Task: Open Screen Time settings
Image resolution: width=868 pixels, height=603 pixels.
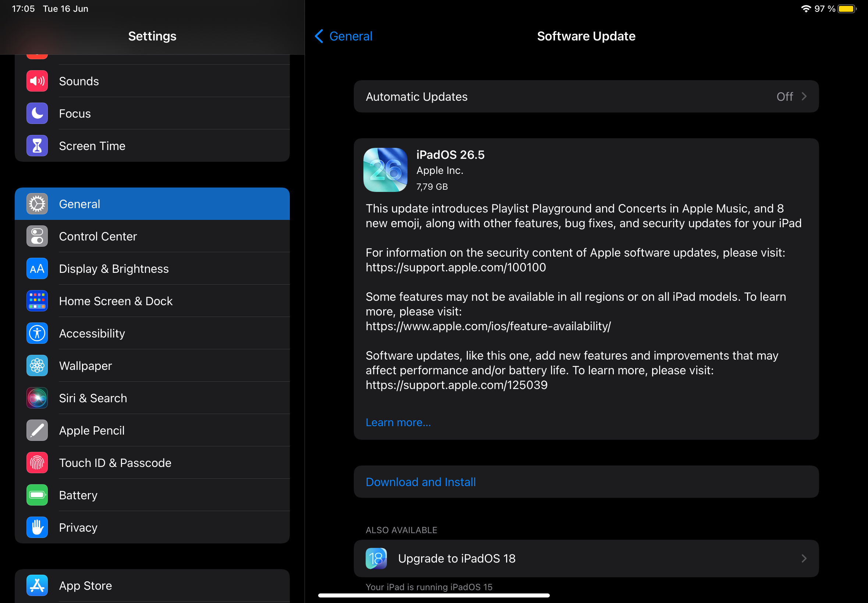Action: 152,146
